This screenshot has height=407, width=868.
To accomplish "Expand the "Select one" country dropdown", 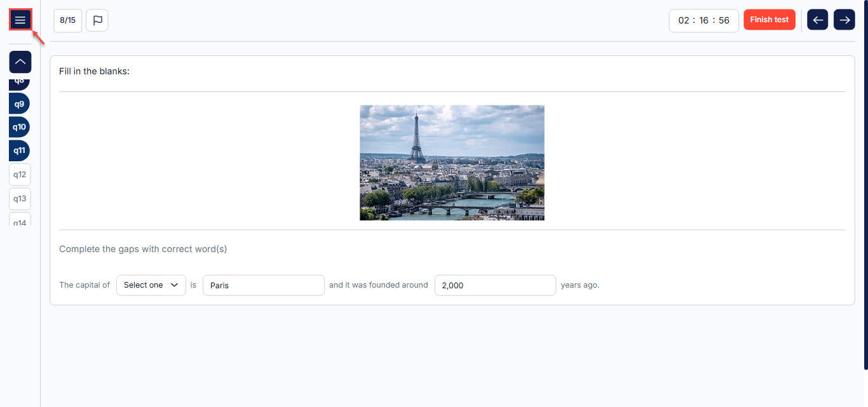I will [151, 285].
